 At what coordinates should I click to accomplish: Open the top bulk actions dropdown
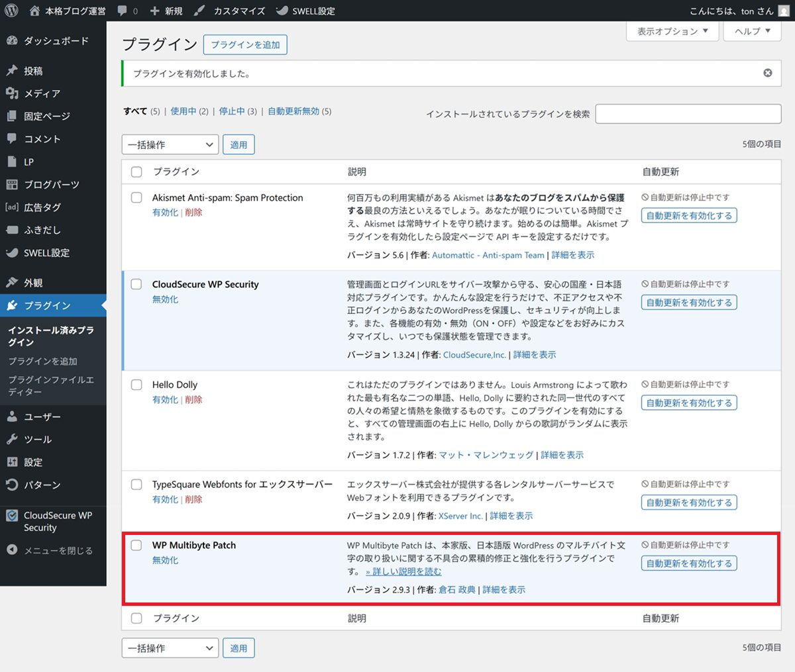coord(170,145)
